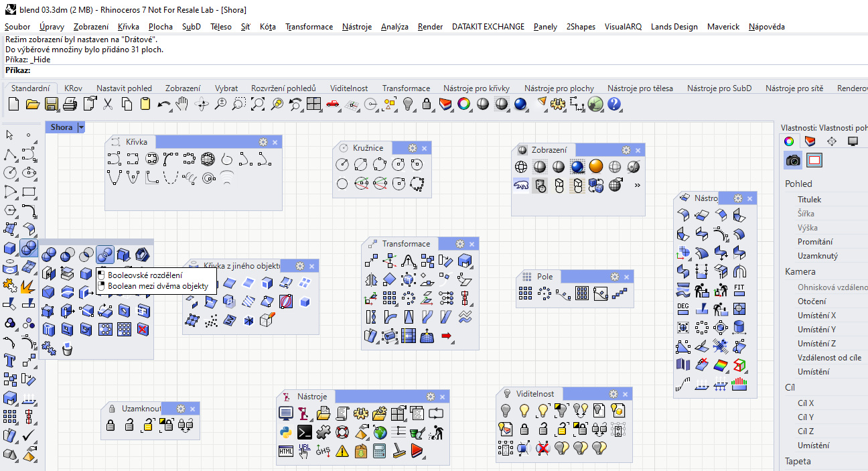Close the Pole floating panel

pyautogui.click(x=627, y=276)
